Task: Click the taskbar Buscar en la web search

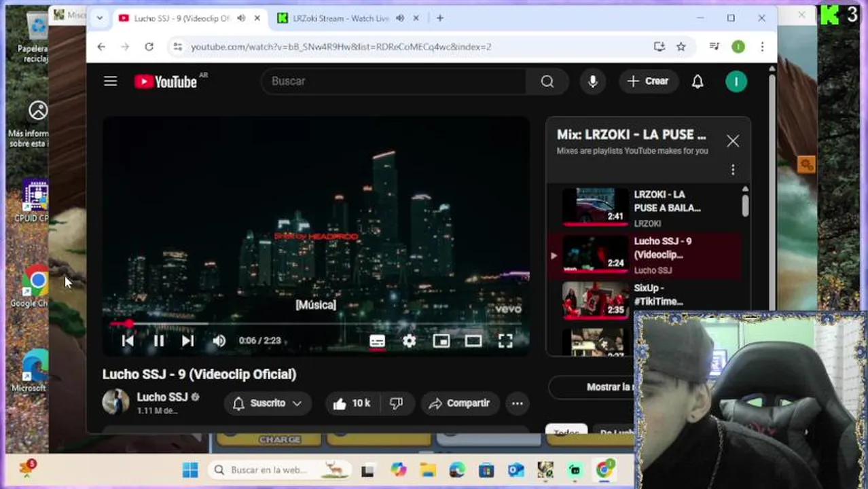Action: pos(278,470)
